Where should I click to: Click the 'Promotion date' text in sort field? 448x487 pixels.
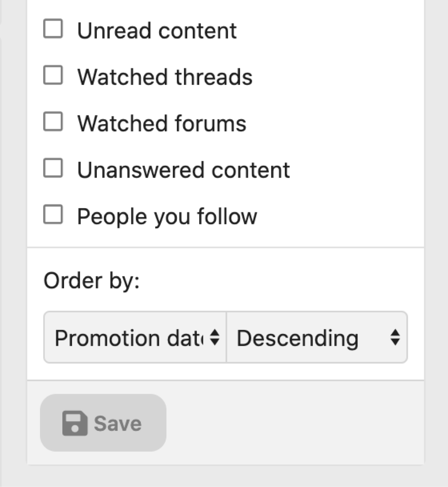point(128,338)
